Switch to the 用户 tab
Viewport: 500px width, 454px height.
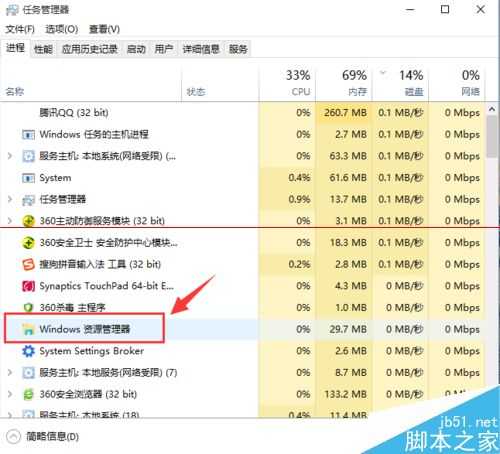(164, 50)
